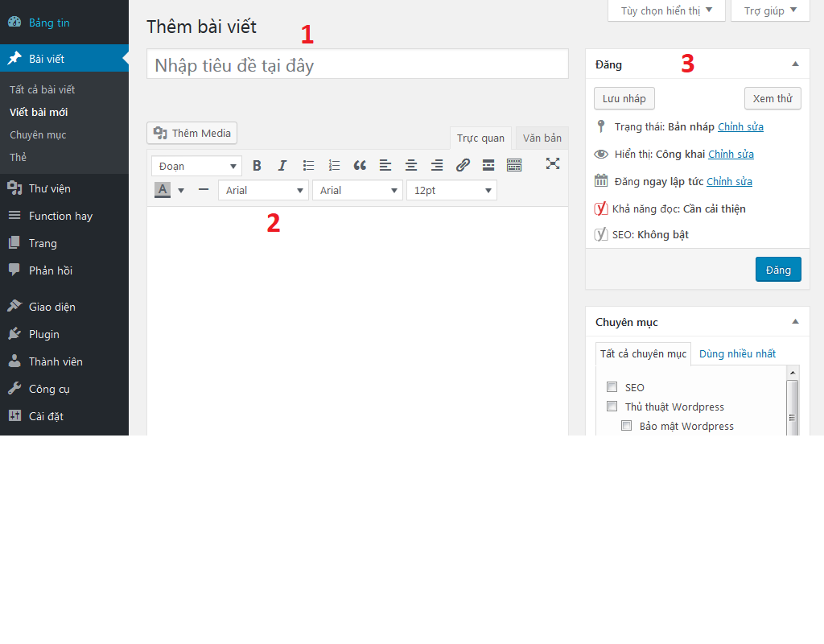Save the post with Lưu nháp
Screen dimensions: 824x644
pyautogui.click(x=624, y=98)
